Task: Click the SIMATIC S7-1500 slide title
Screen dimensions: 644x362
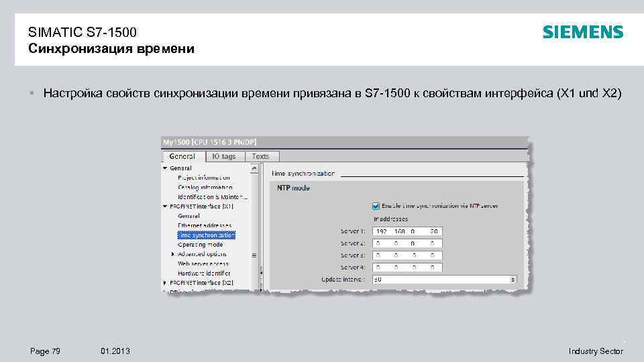Action: point(82,32)
